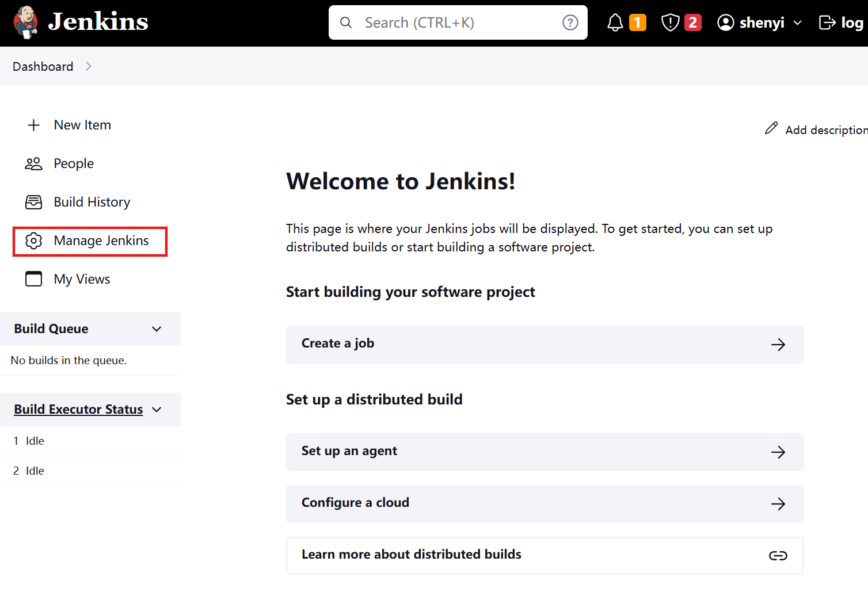The width and height of the screenshot is (868, 615).
Task: Click executor 2 Idle row
Action: [x=90, y=471]
